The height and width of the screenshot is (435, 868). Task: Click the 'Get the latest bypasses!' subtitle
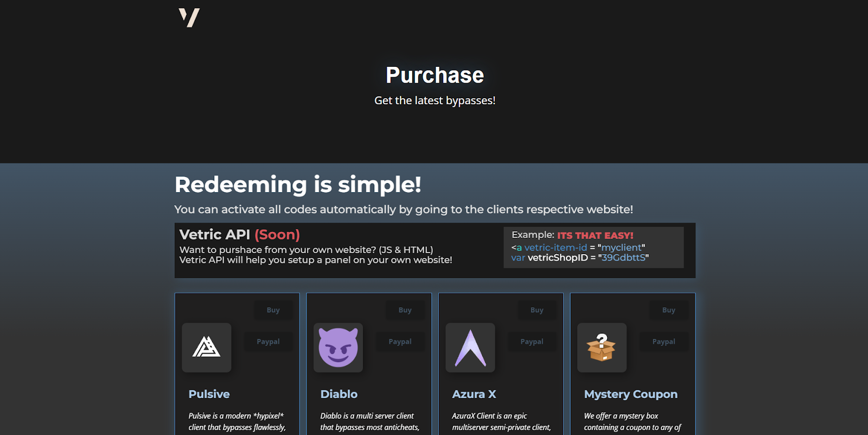pyautogui.click(x=435, y=100)
